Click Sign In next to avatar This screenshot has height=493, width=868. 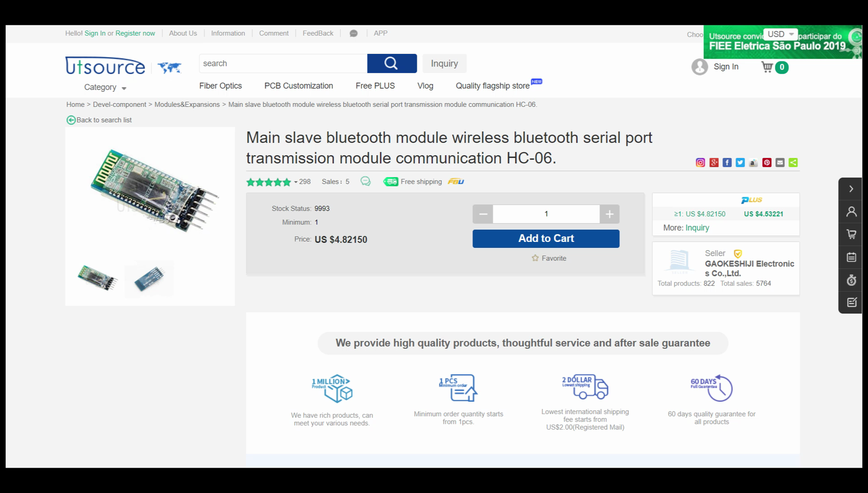[726, 67]
